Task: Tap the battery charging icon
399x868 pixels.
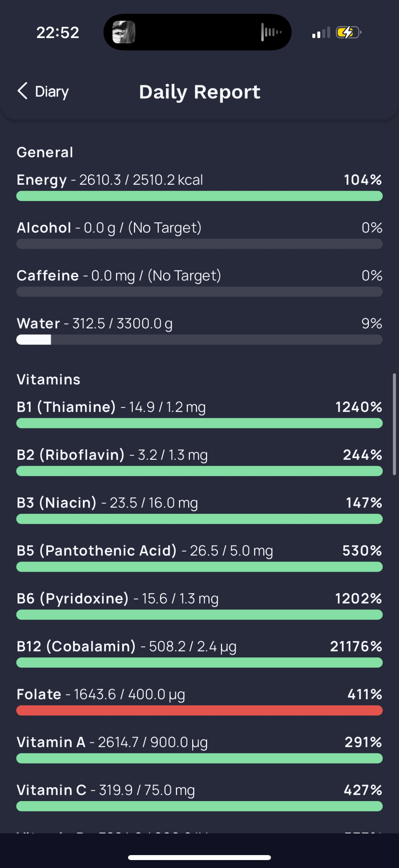Action: click(348, 33)
